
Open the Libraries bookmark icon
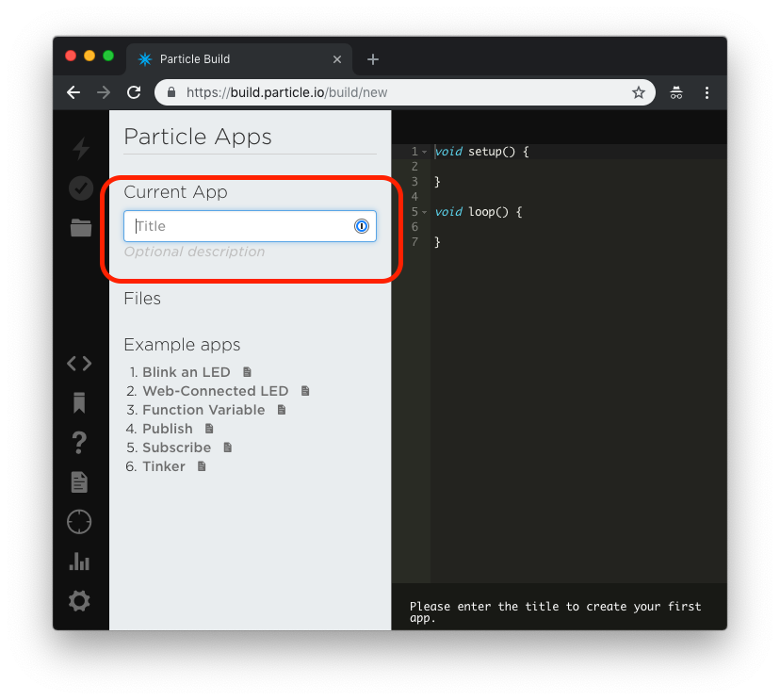pyautogui.click(x=79, y=403)
